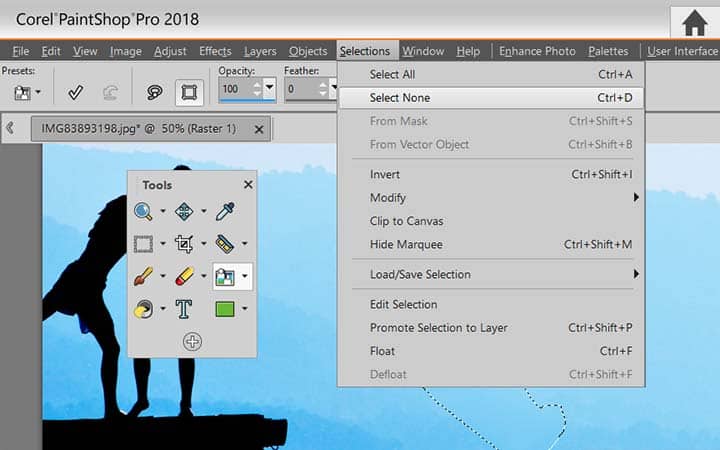The height and width of the screenshot is (450, 720).
Task: Expand the Zoom tool flyout arrow
Action: 163,211
